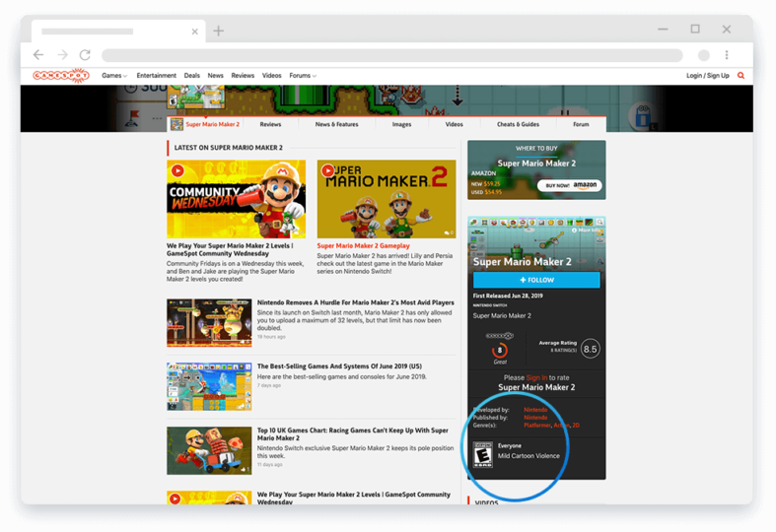
Task: Open the Platformer genre link
Action: pos(537,426)
